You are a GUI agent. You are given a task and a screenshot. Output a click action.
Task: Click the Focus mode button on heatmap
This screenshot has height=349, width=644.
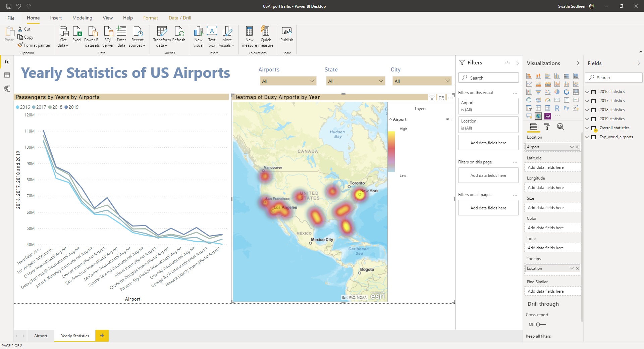(441, 98)
